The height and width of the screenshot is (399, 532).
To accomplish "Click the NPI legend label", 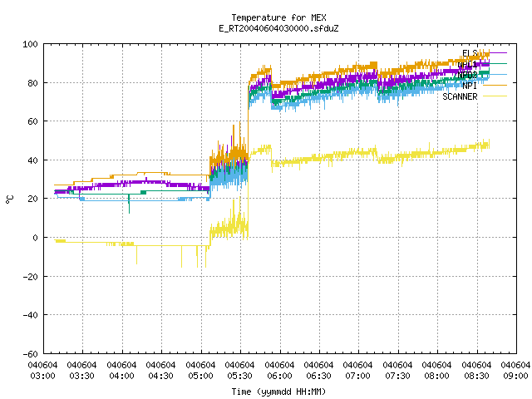I will tap(470, 86).
